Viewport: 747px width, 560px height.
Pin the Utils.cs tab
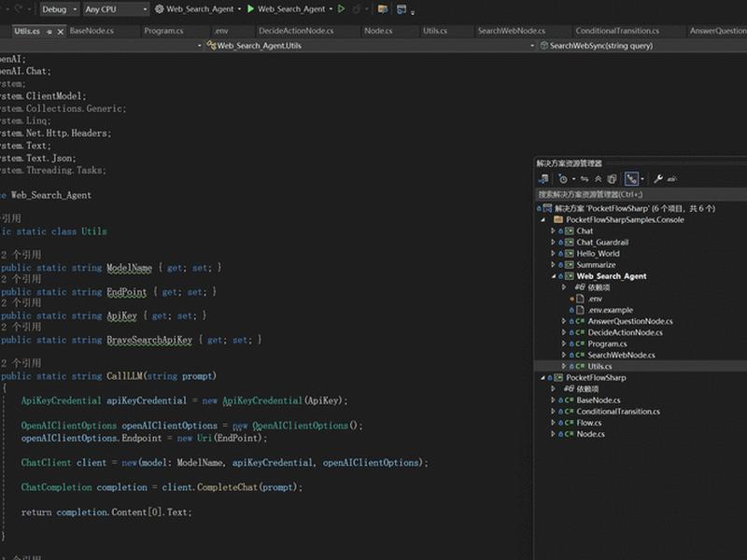pyautogui.click(x=49, y=32)
